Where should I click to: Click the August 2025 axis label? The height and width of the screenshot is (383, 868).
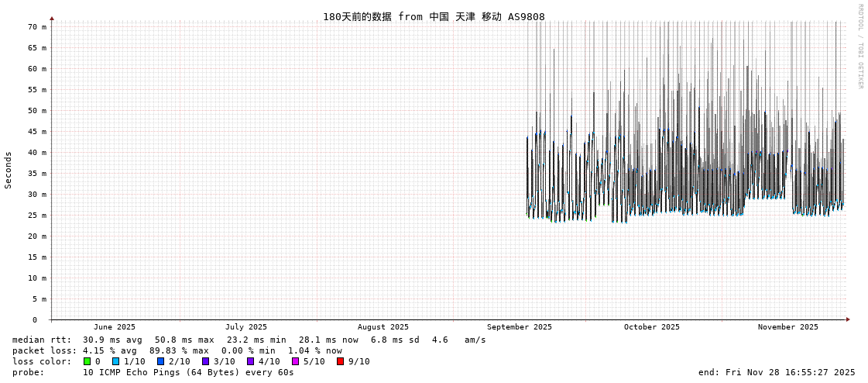[x=383, y=327]
